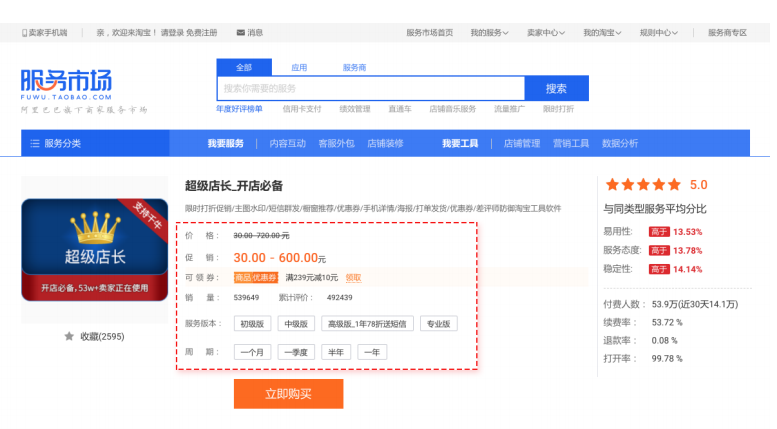Expand the 规则中心 dropdown
Screen dimensions: 777x429
pyautogui.click(x=659, y=33)
